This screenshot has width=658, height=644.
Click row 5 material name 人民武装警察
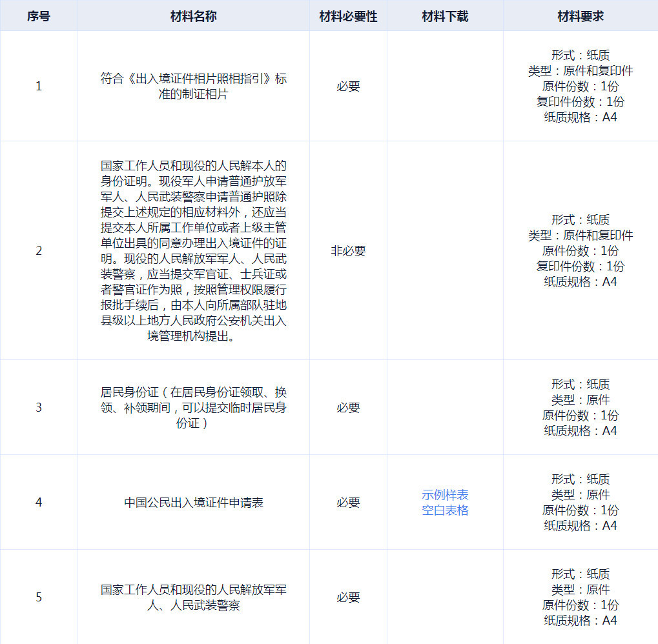click(193, 598)
